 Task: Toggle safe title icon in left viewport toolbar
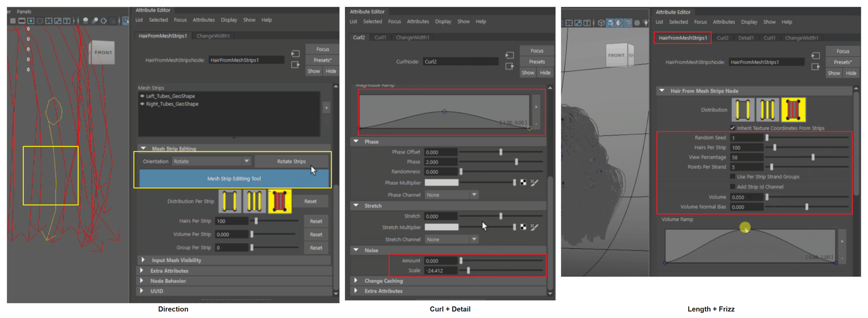coord(67,21)
